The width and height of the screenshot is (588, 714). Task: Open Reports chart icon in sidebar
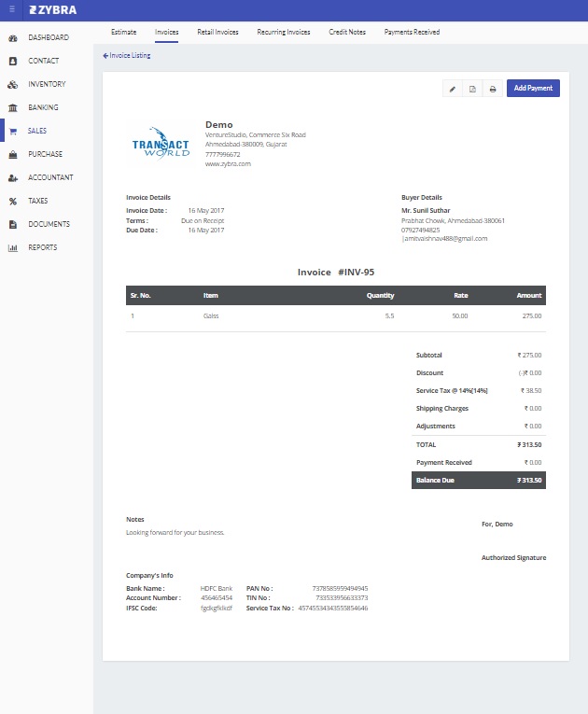pyautogui.click(x=13, y=247)
